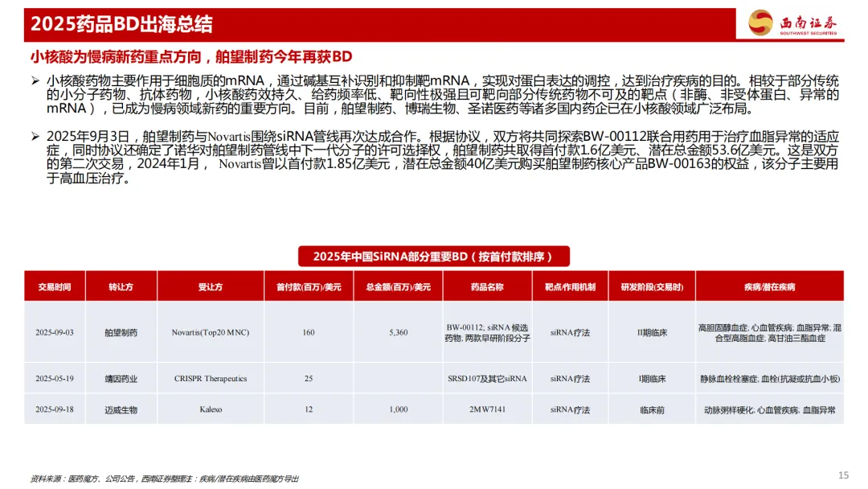
Task: Click the red subtitle about 小核酸 and 舶望制药
Action: (191, 56)
